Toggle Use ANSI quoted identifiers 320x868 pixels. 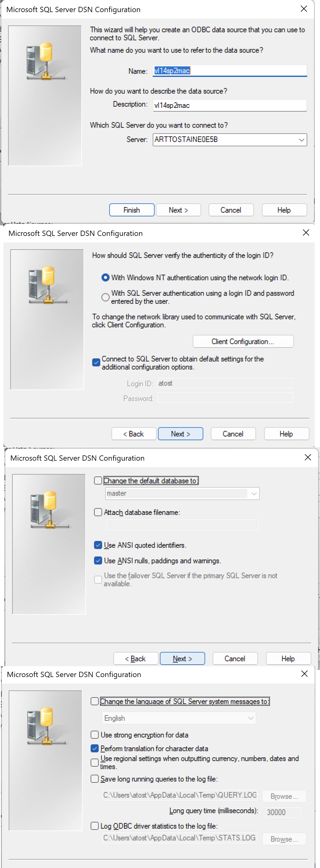click(x=98, y=545)
